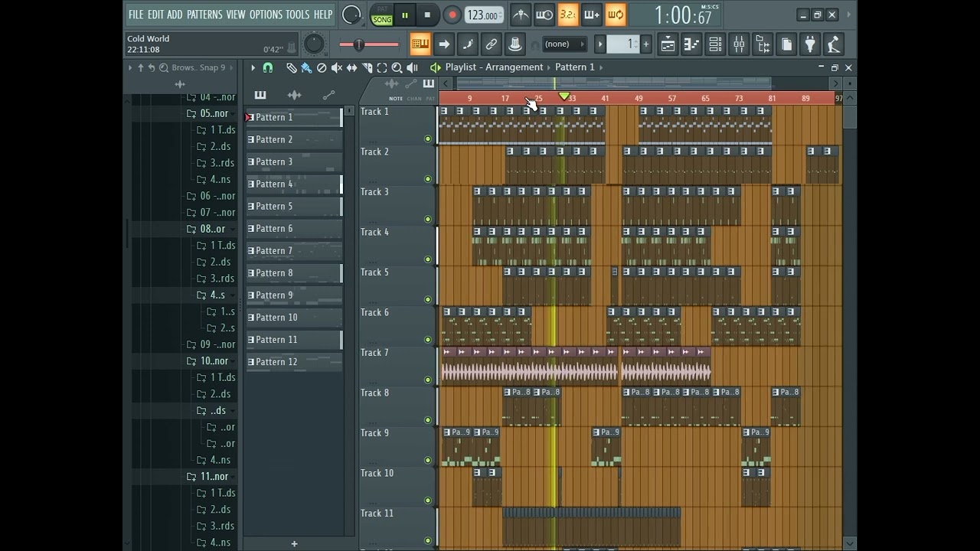Toggle the note blend recording icon

pyautogui.click(x=468, y=44)
